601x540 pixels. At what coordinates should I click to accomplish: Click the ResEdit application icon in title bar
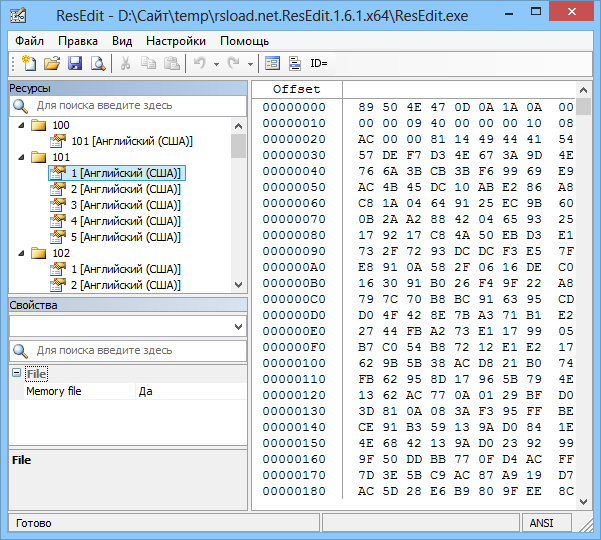18,16
